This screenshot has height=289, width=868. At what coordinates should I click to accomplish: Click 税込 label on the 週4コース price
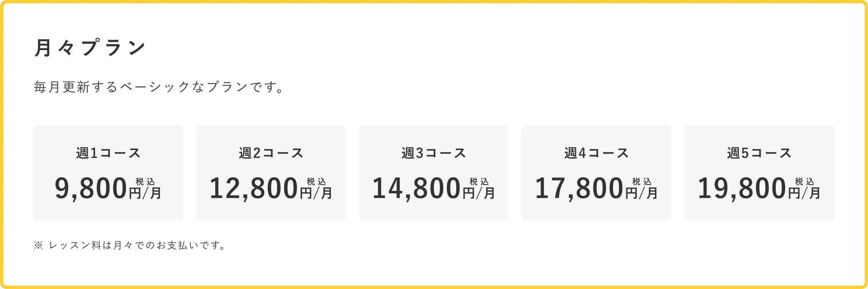point(642,182)
